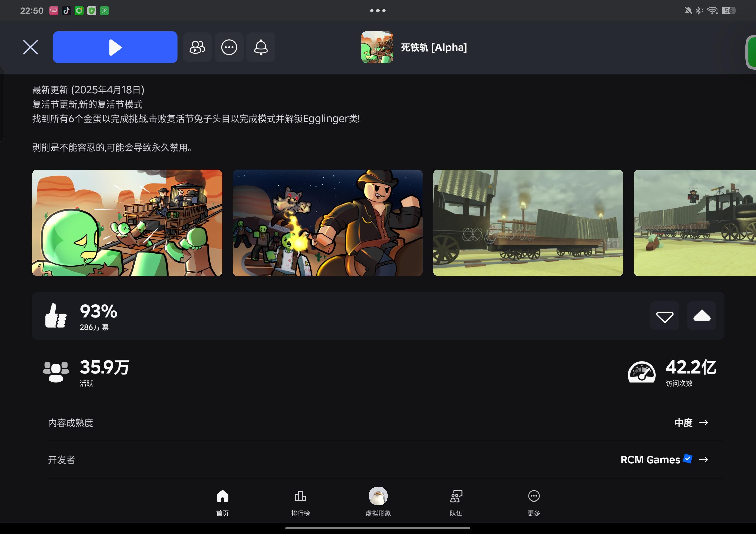Tap the battery indicator

tap(728, 11)
